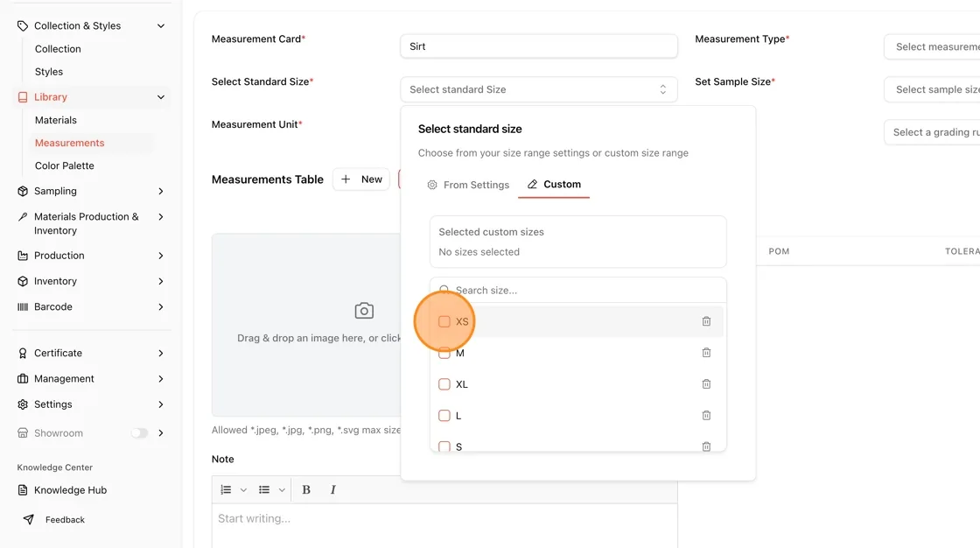Switch to the From Settings tab
980x548 pixels.
468,185
